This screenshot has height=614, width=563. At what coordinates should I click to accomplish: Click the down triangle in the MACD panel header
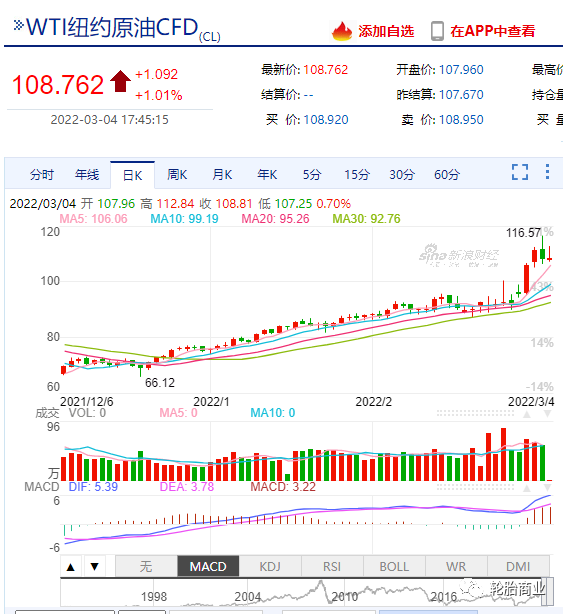pos(547,488)
